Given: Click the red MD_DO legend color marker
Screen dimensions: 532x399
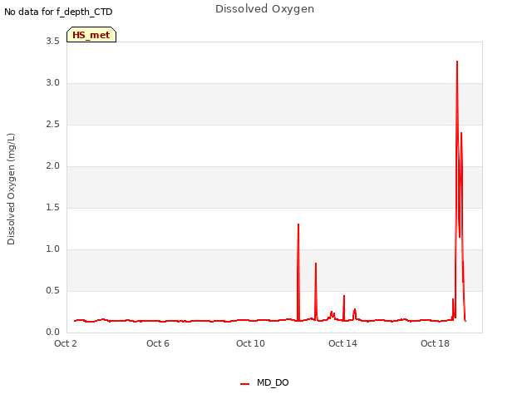Looking at the screenshot, I should click(x=244, y=384).
